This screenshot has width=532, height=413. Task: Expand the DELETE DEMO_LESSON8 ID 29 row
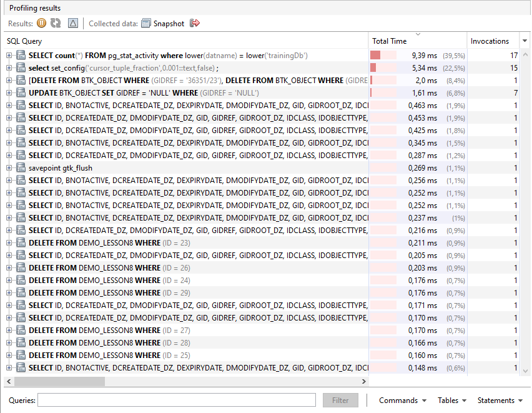pyautogui.click(x=9, y=293)
